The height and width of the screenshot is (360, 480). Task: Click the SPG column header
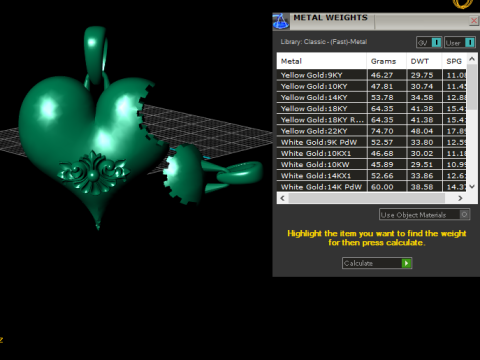[x=454, y=61]
